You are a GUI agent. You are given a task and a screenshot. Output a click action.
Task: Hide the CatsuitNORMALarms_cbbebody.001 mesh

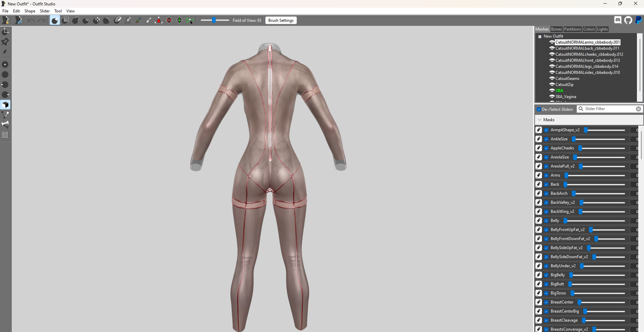(552, 42)
